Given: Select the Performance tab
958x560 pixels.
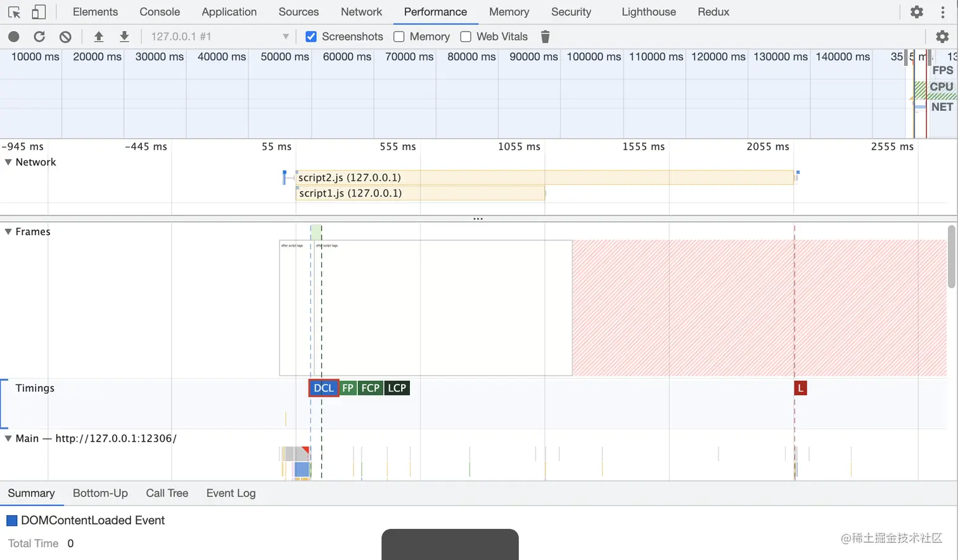Looking at the screenshot, I should click(x=435, y=12).
